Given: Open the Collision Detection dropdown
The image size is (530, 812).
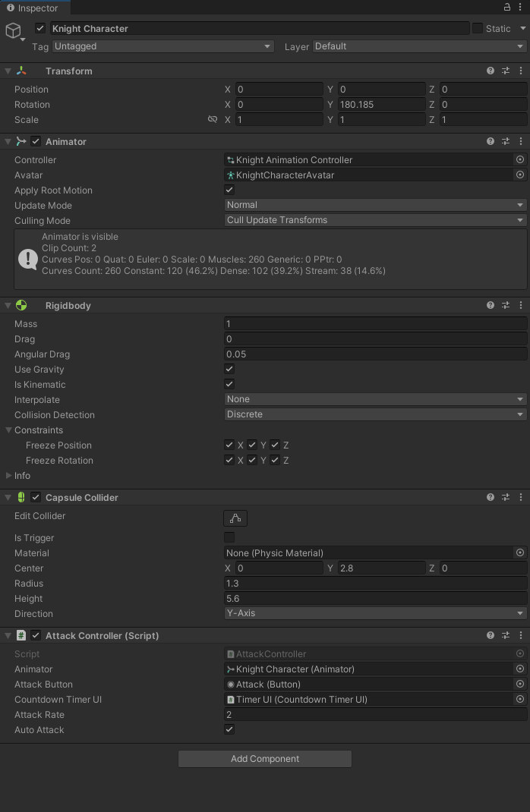Looking at the screenshot, I should pos(375,414).
